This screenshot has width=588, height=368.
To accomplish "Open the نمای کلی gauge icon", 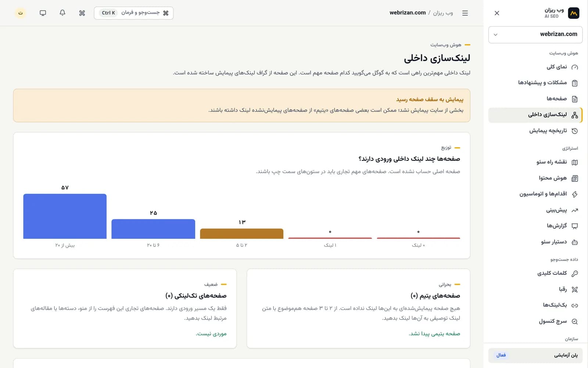I will coord(575,67).
